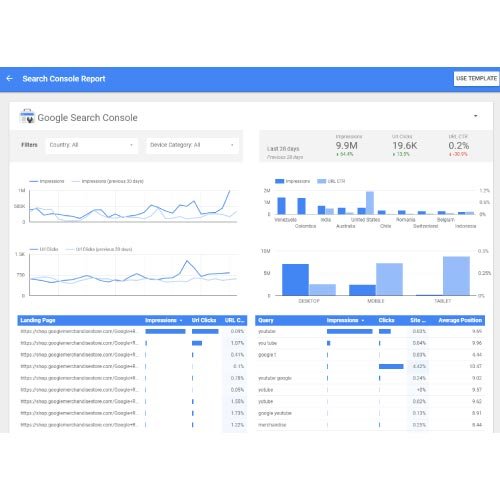Click the Average Position column header
The height and width of the screenshot is (500, 500).
coord(460,320)
